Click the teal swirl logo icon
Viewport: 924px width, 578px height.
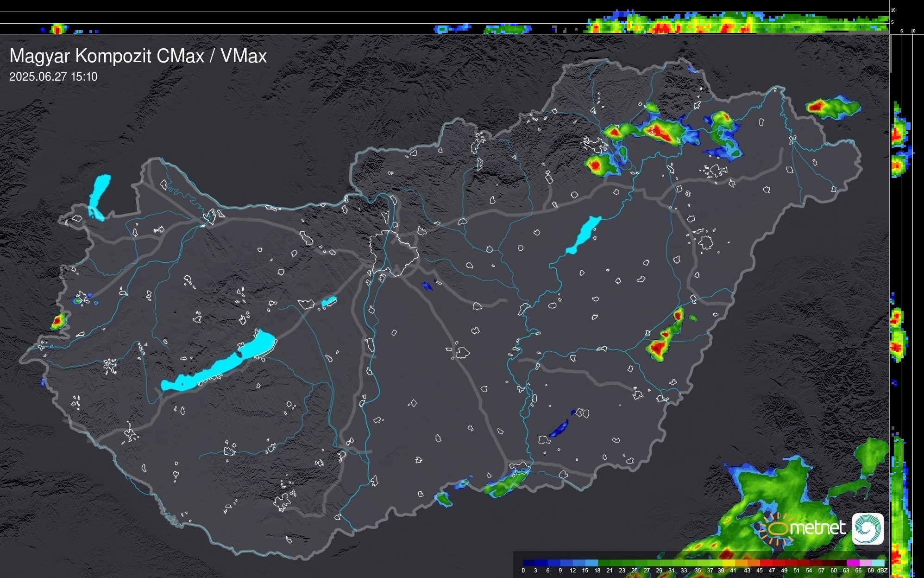[867, 529]
